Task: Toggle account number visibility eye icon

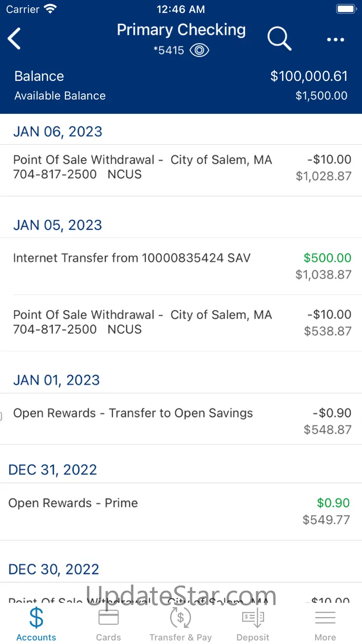Action: coord(200,50)
